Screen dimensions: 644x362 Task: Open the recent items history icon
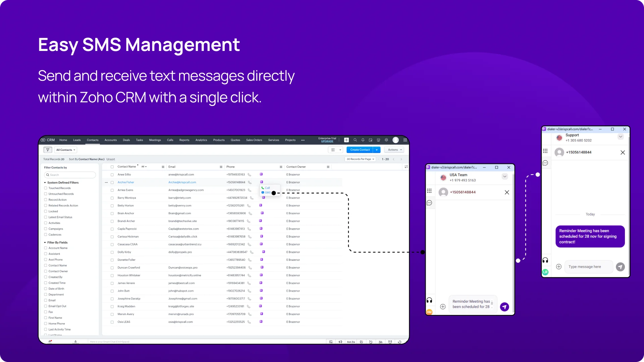tap(399, 342)
